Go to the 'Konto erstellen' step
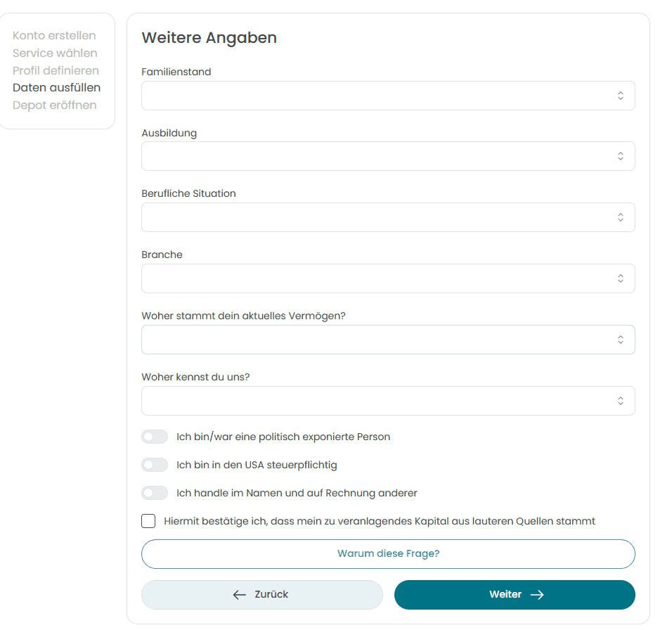Screen dimensions: 672x630 (54, 36)
